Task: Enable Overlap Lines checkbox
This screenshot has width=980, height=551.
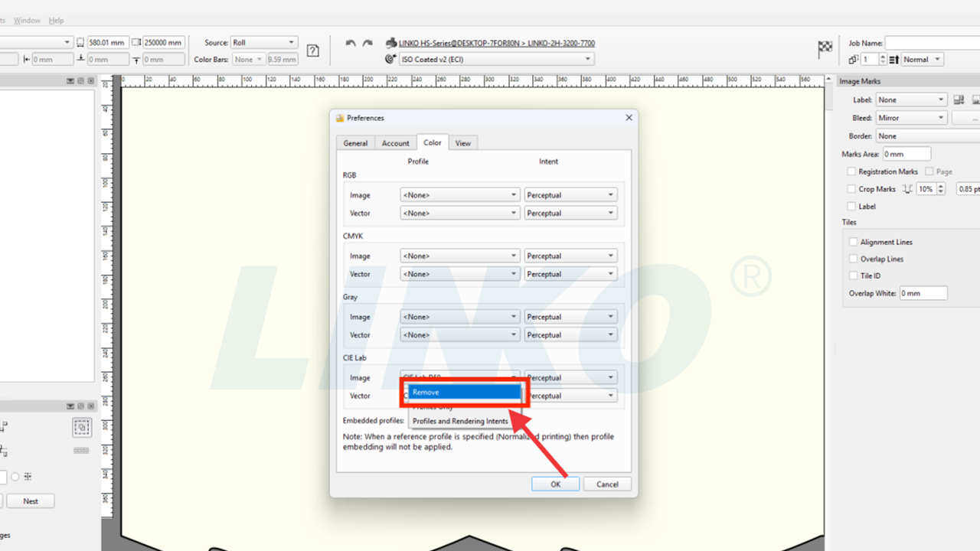Action: click(x=854, y=259)
